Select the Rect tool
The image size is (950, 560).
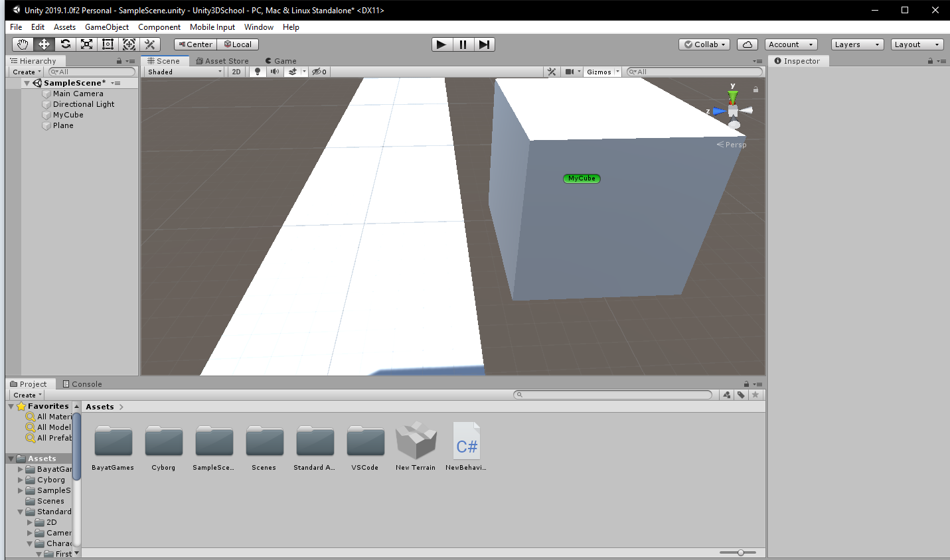coord(108,44)
